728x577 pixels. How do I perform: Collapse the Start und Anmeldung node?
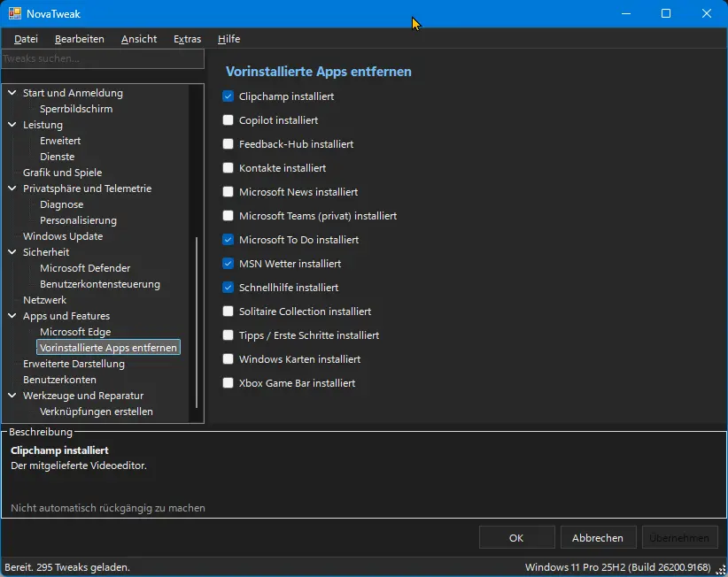(x=12, y=93)
